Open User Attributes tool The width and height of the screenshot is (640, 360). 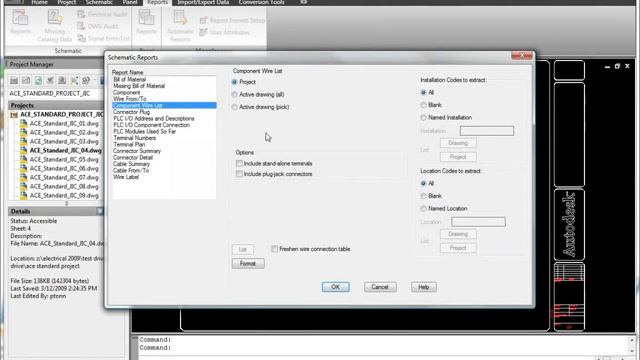(224, 32)
